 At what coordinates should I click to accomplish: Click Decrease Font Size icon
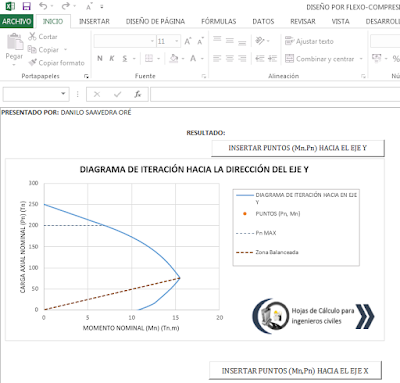[x=200, y=41]
